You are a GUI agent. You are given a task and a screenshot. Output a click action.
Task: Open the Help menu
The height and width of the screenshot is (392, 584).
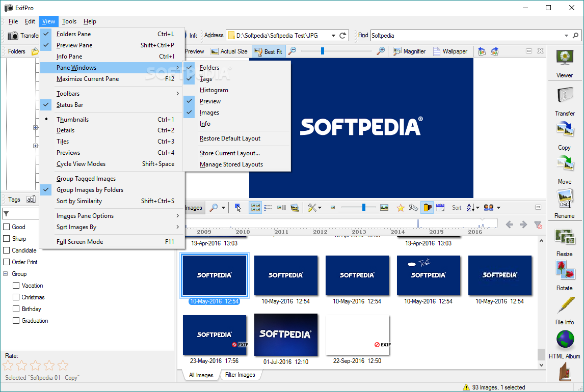click(x=90, y=21)
